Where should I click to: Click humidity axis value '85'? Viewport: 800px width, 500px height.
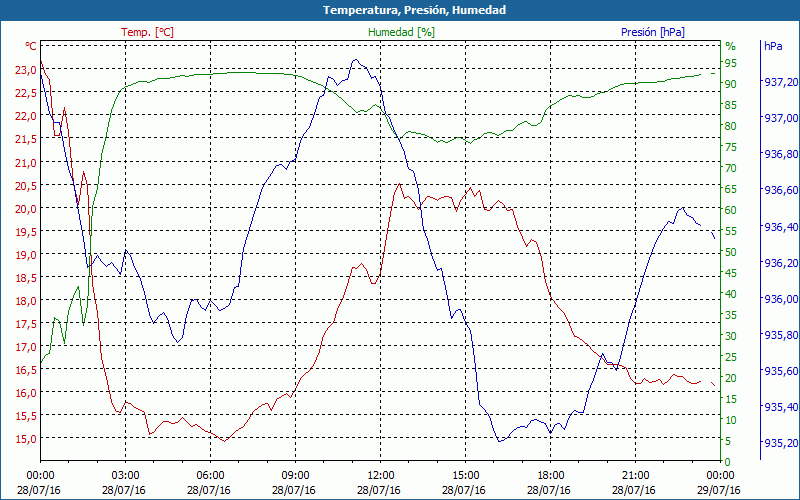pos(731,105)
